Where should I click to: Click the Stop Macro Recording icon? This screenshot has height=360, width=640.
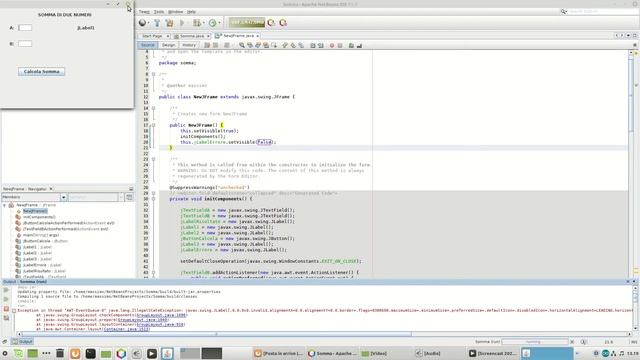pyautogui.click(x=340, y=45)
